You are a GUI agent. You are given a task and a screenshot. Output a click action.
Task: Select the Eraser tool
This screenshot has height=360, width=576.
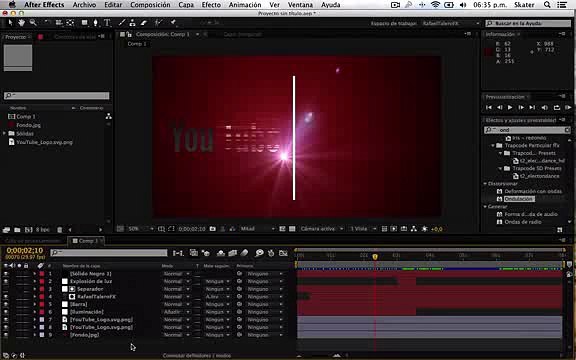click(x=144, y=23)
